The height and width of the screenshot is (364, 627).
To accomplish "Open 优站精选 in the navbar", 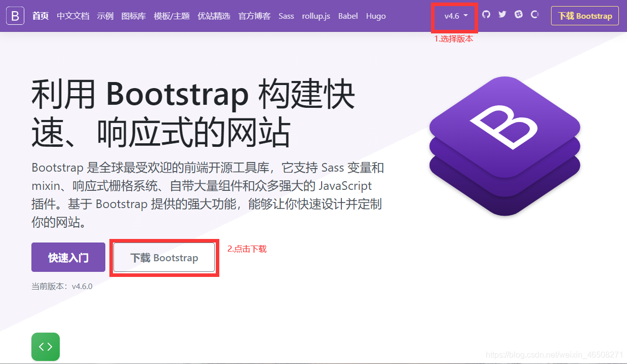I will pos(214,16).
